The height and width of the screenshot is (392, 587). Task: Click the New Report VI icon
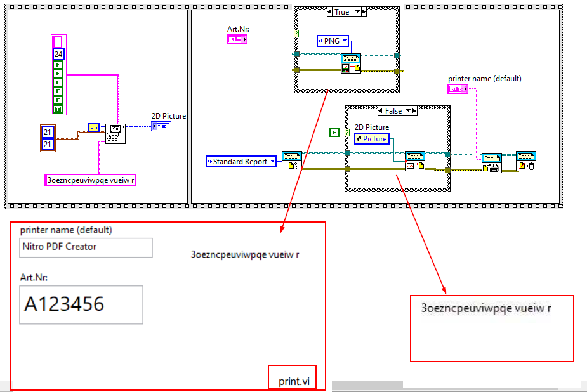[292, 161]
